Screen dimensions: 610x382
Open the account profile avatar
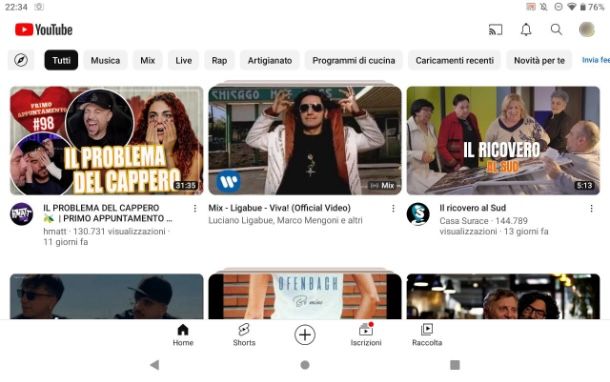point(587,30)
